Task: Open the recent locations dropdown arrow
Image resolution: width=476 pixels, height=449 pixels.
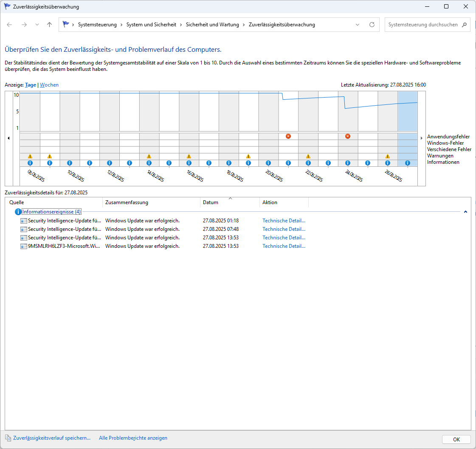Action: tap(37, 25)
